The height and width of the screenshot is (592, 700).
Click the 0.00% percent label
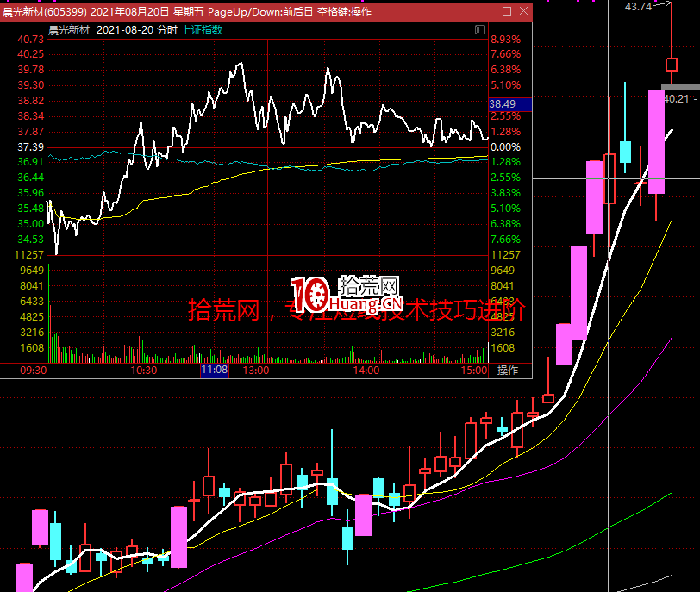(506, 146)
